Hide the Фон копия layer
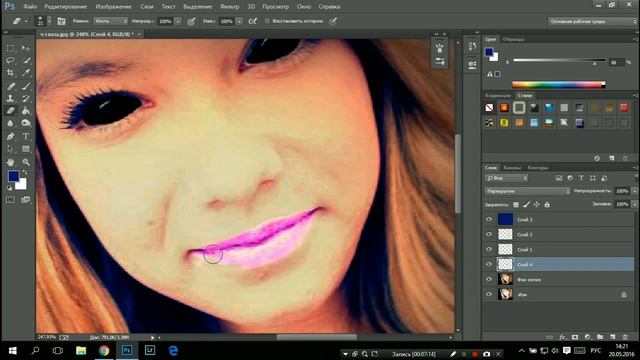This screenshot has height=360, width=640. (x=489, y=279)
